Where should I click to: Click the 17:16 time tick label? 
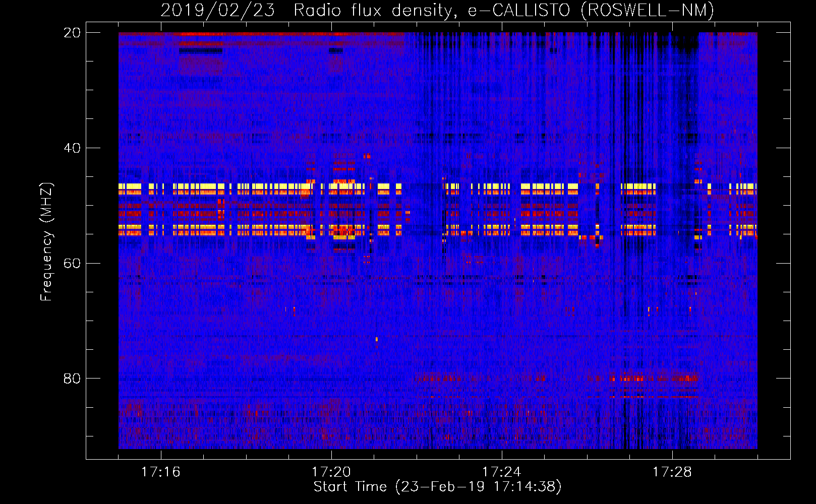click(161, 472)
